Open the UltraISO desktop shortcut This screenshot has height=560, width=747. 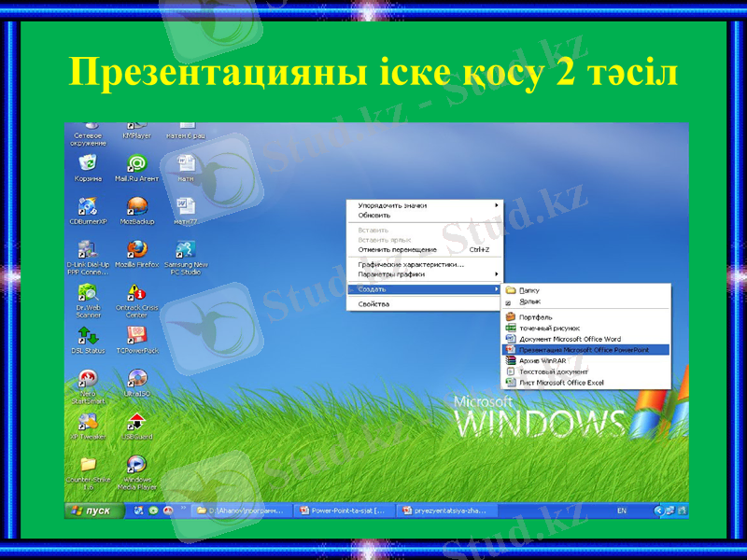point(136,378)
